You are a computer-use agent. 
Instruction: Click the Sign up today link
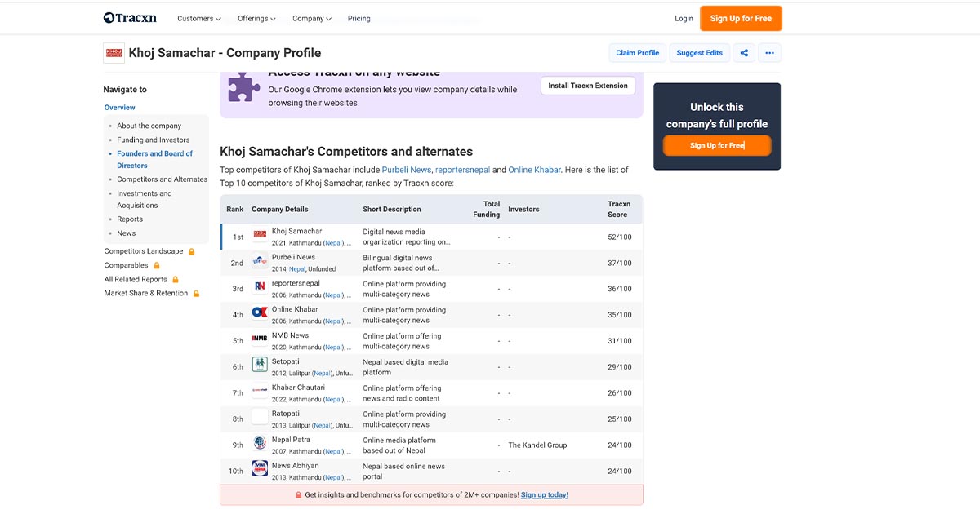544,495
